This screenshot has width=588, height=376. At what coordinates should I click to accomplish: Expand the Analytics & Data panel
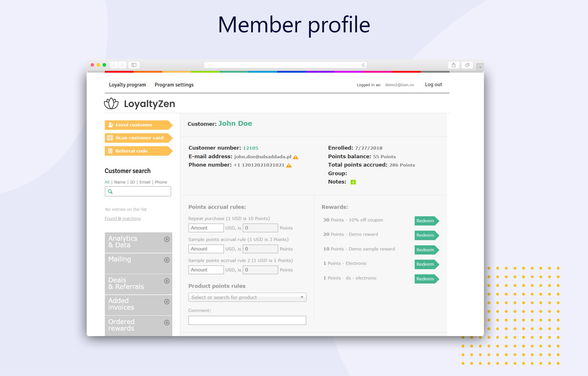(167, 239)
